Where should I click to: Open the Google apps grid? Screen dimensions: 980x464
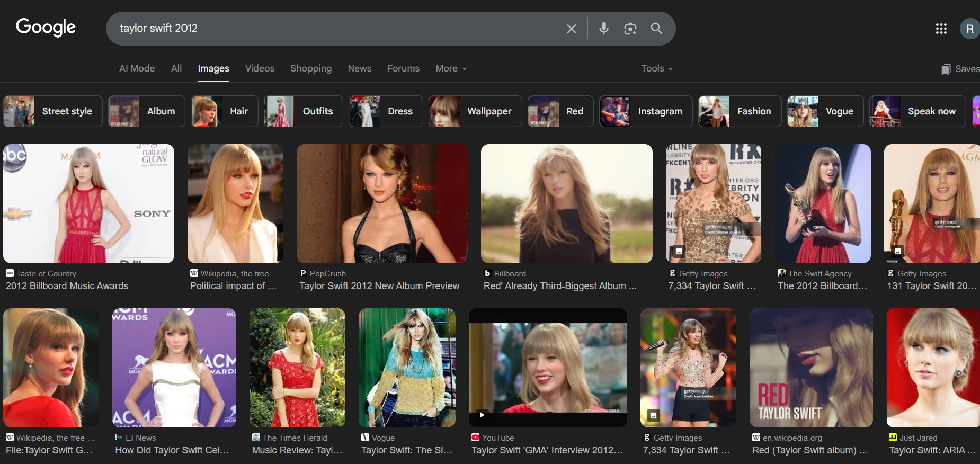(941, 29)
